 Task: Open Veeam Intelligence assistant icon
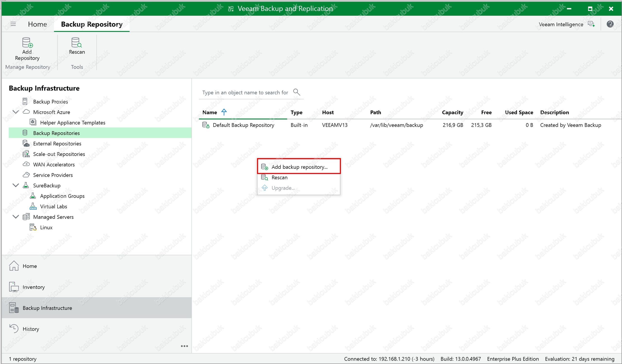point(591,24)
